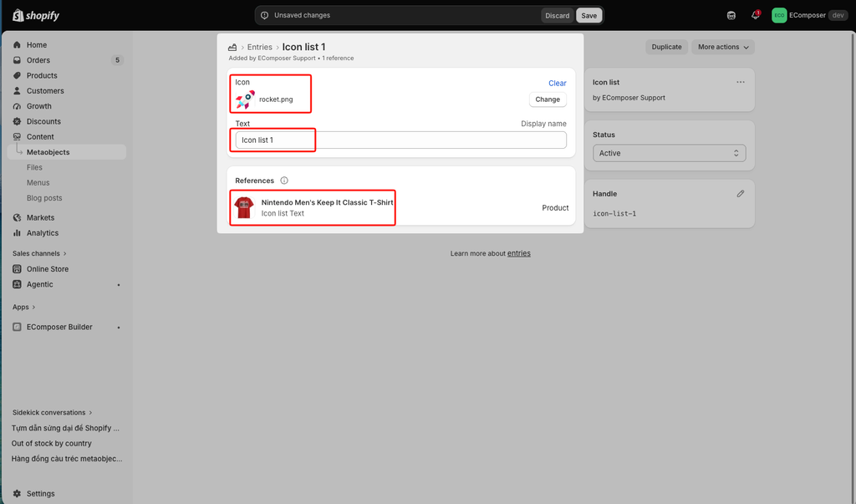856x504 pixels.
Task: Save the unsaved changes
Action: click(x=589, y=15)
